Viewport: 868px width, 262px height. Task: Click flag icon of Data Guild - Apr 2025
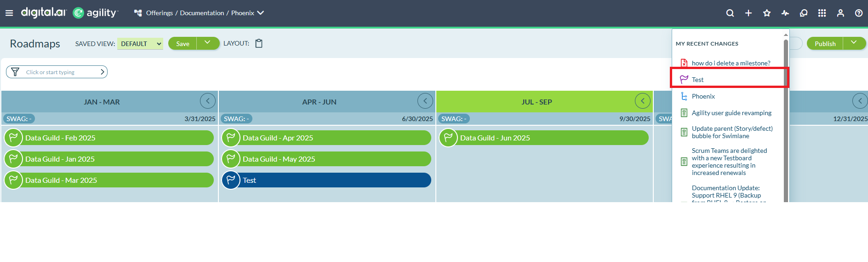[x=231, y=137]
